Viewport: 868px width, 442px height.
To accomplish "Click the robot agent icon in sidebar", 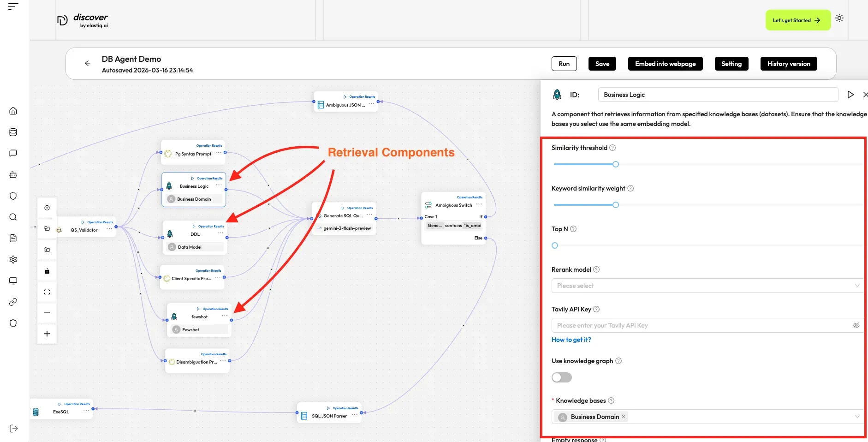I will click(x=13, y=175).
